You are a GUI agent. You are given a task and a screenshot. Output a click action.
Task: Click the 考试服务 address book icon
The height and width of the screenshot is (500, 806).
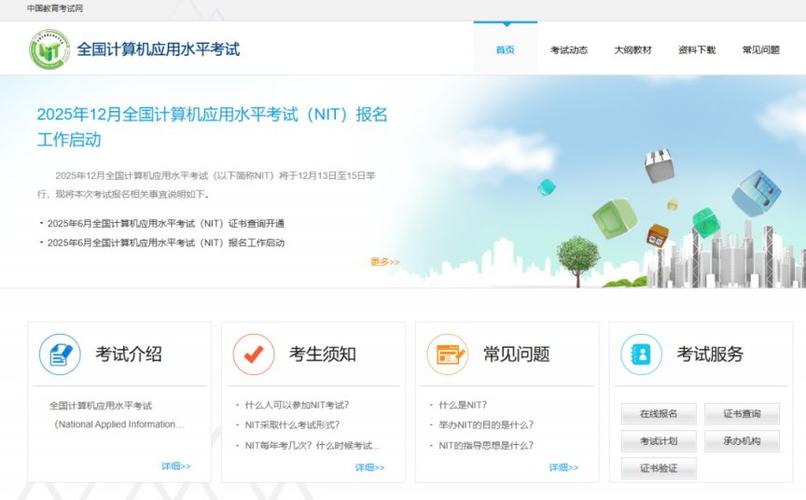click(642, 354)
